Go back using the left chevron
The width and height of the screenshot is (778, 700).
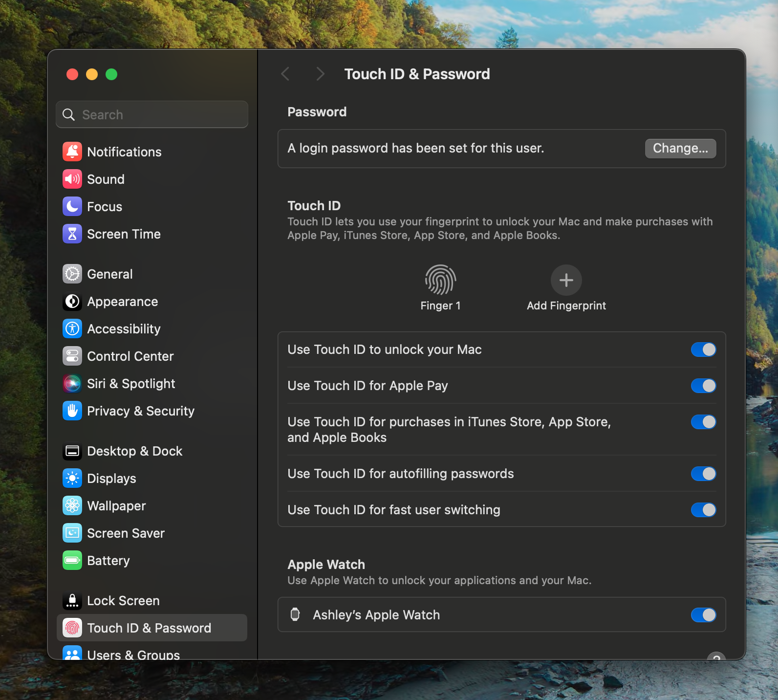[286, 74]
